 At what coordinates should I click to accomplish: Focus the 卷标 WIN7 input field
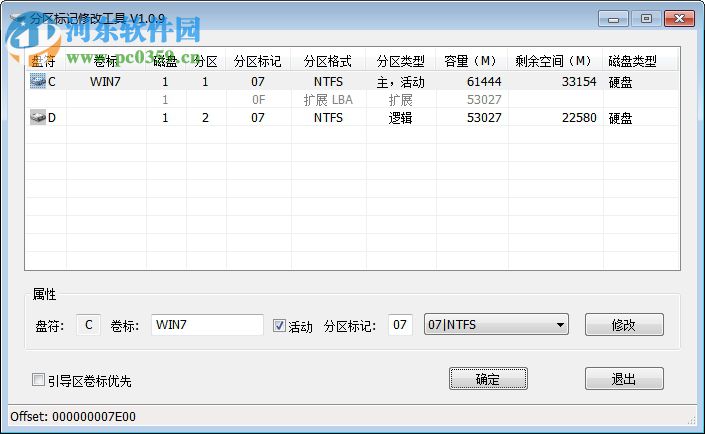(x=207, y=325)
